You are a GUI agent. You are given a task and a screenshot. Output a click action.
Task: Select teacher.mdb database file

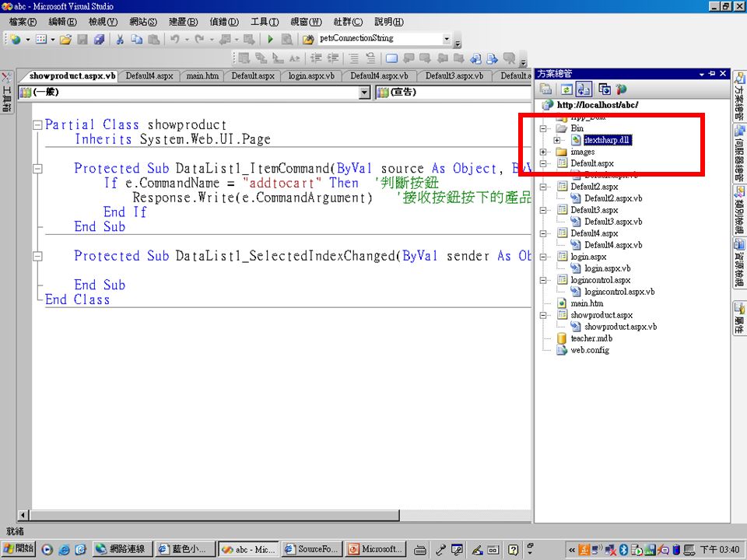point(591,338)
